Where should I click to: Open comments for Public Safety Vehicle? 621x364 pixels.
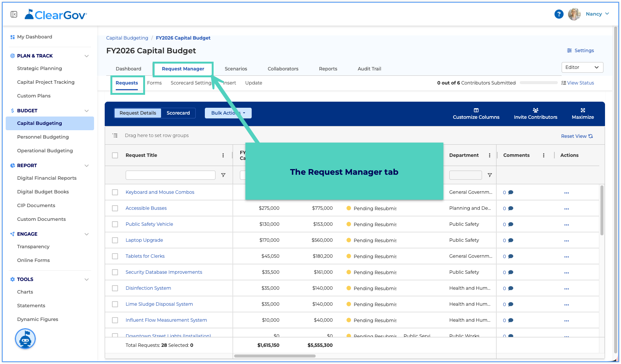click(x=508, y=224)
